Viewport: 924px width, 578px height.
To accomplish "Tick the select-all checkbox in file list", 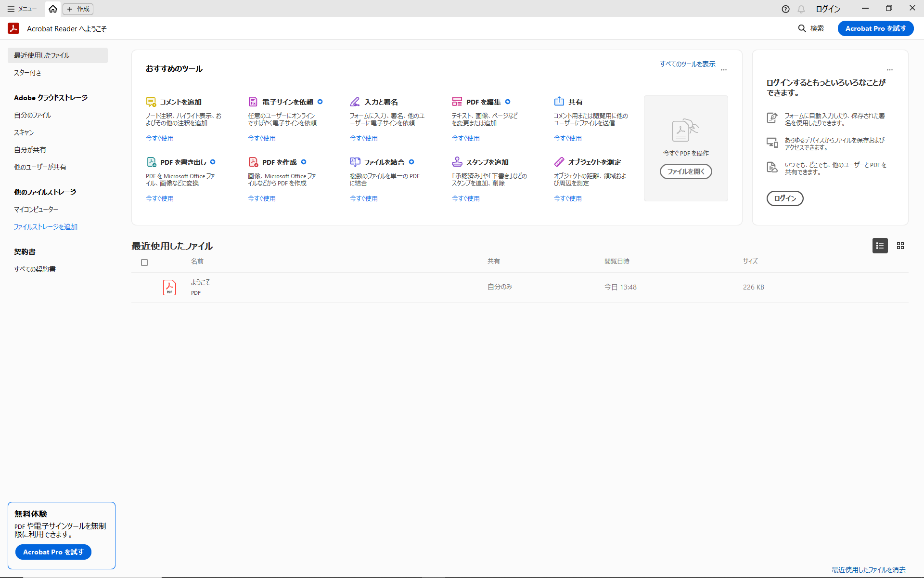I will pyautogui.click(x=144, y=263).
